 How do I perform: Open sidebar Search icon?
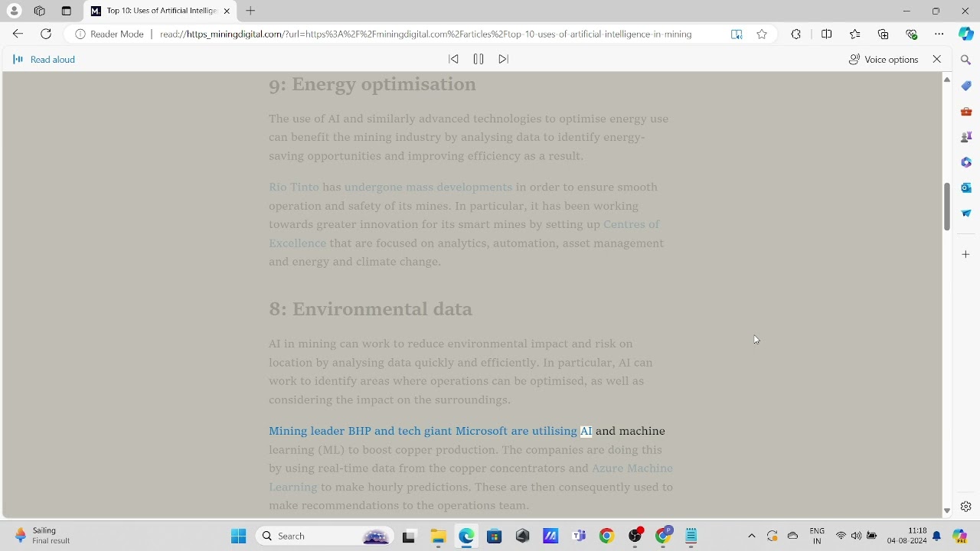[x=966, y=60]
